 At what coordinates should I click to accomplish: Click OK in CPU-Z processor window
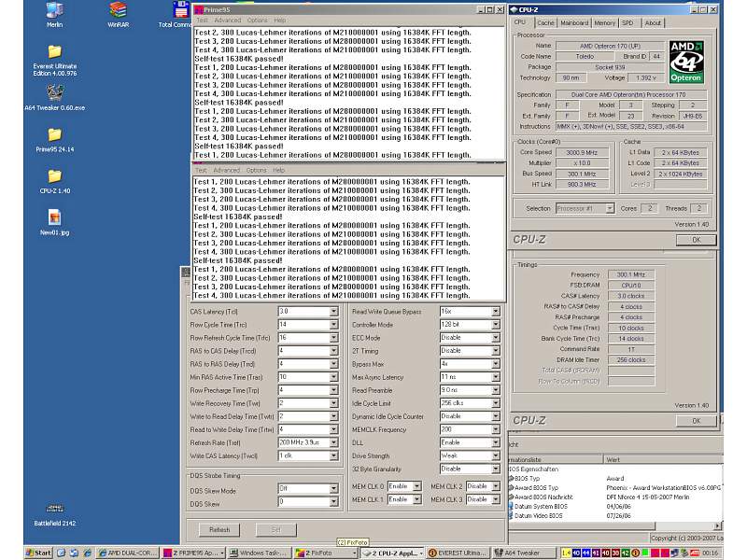tap(696, 240)
